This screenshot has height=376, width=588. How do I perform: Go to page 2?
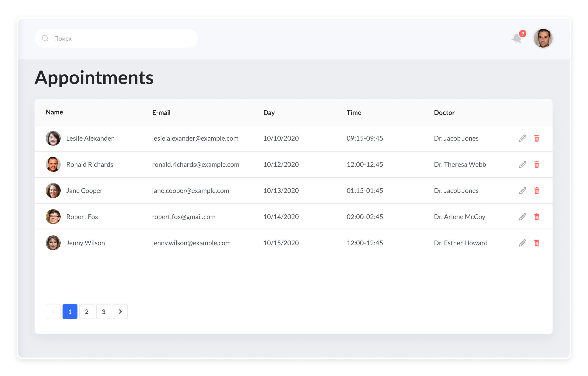pyautogui.click(x=87, y=312)
